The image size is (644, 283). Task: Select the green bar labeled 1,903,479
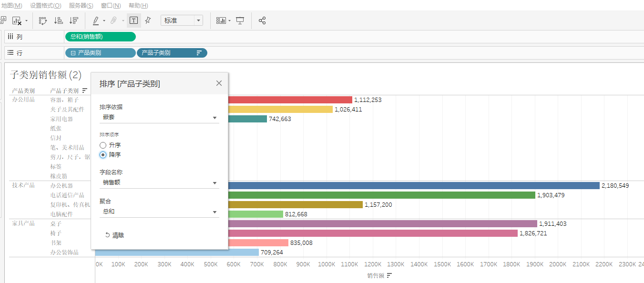pyautogui.click(x=381, y=195)
